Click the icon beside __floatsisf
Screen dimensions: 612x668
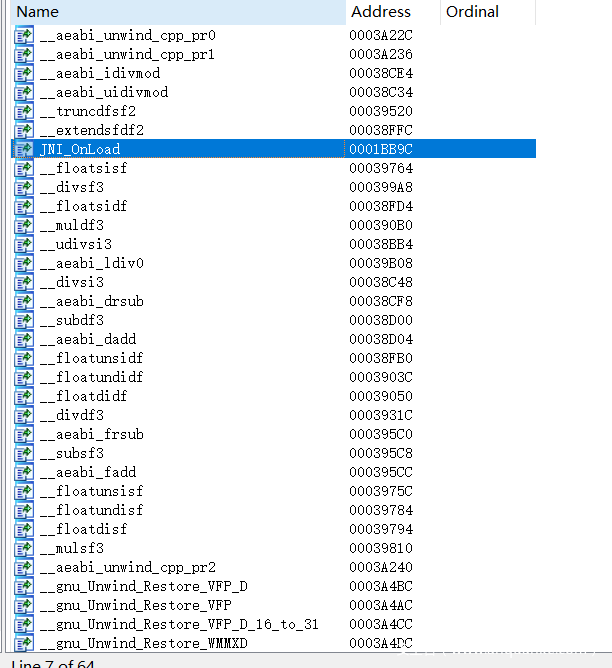[23, 168]
